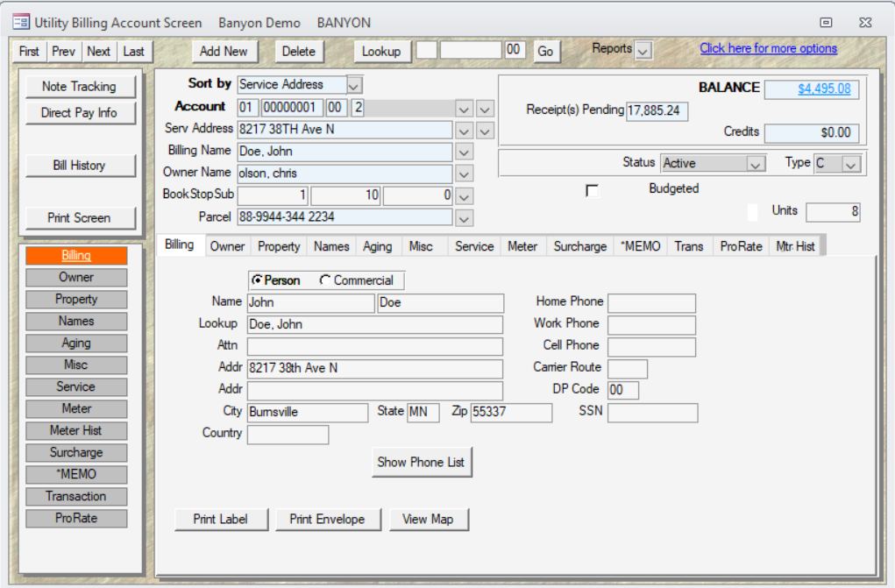Click the Units field

[x=833, y=212]
